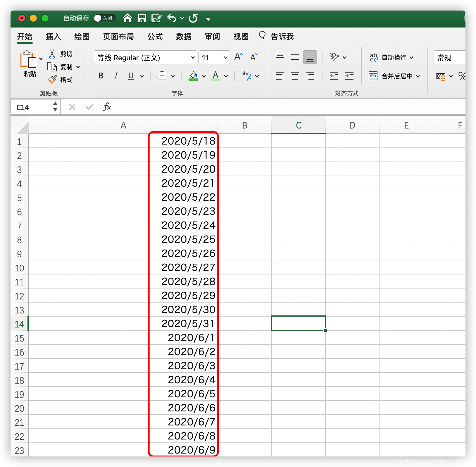
Task: Cancel formula entry with X button
Action: pyautogui.click(x=72, y=107)
